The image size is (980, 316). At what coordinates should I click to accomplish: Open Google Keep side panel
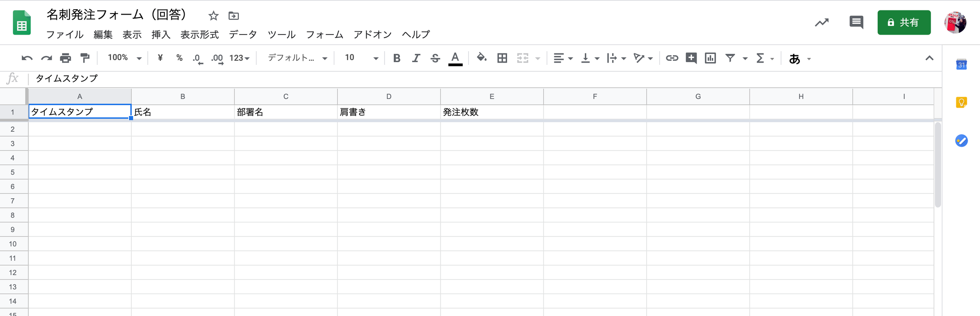click(x=961, y=102)
